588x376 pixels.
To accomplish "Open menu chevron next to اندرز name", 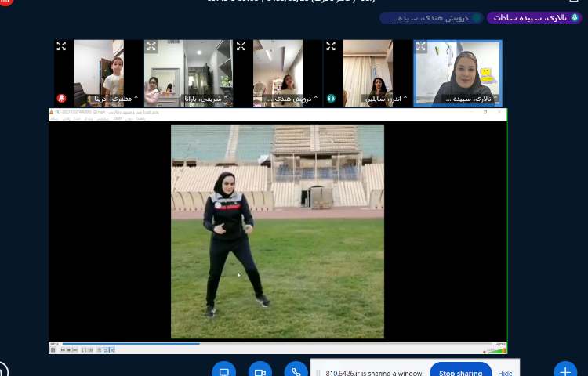I will coord(405,98).
